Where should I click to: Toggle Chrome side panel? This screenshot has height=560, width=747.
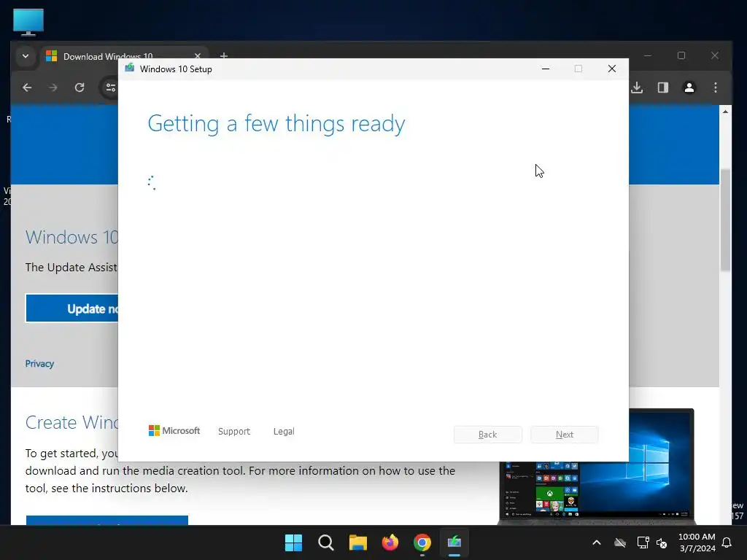pos(663,87)
